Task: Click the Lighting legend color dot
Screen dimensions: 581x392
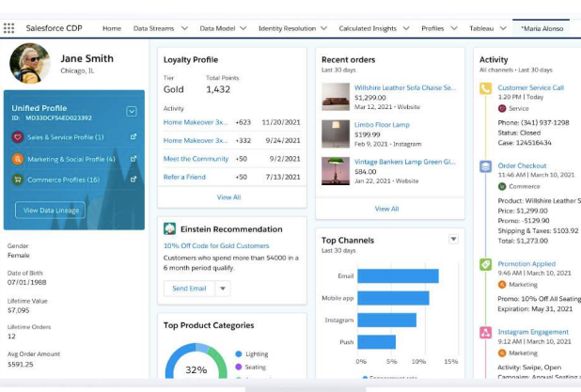Action: (239, 353)
